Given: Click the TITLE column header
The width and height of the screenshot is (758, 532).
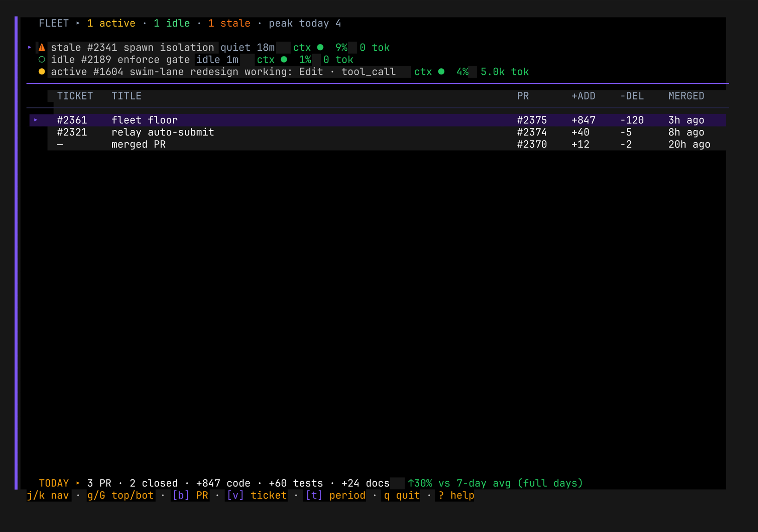Looking at the screenshot, I should pyautogui.click(x=126, y=96).
